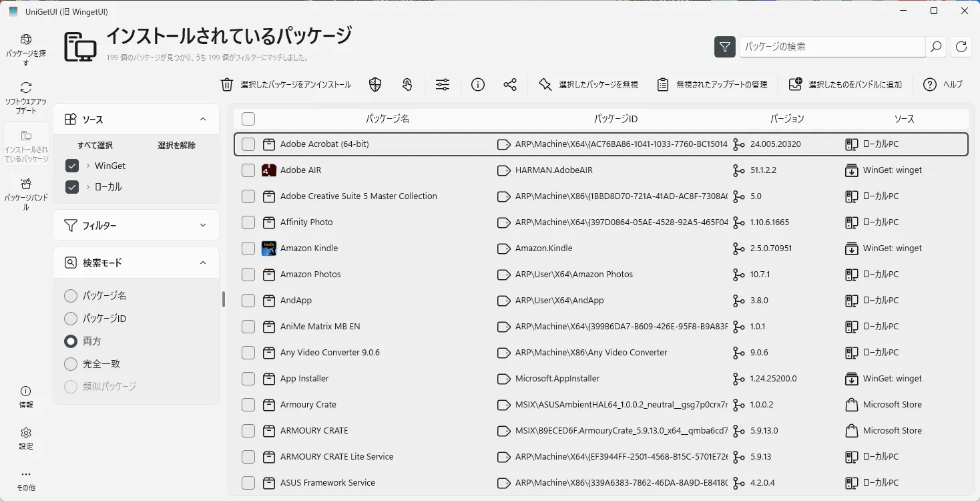
Task: Check the Amazon Kindle row checkbox
Action: coord(248,248)
